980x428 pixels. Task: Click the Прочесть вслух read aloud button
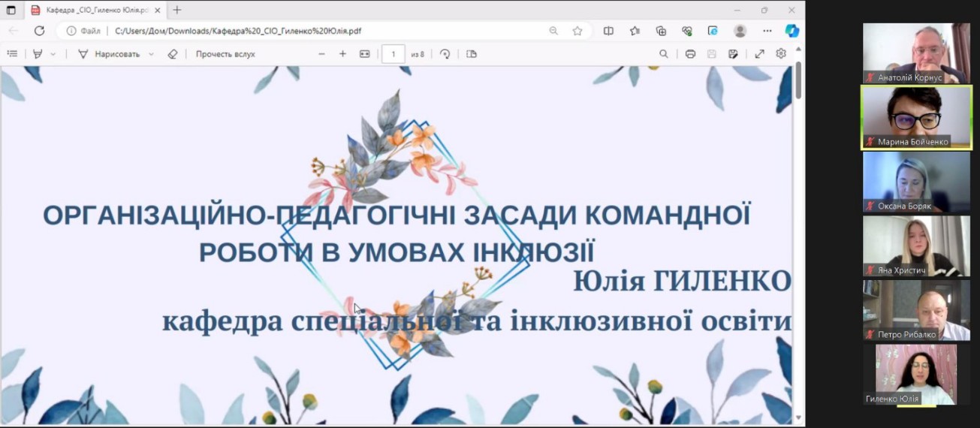(225, 54)
